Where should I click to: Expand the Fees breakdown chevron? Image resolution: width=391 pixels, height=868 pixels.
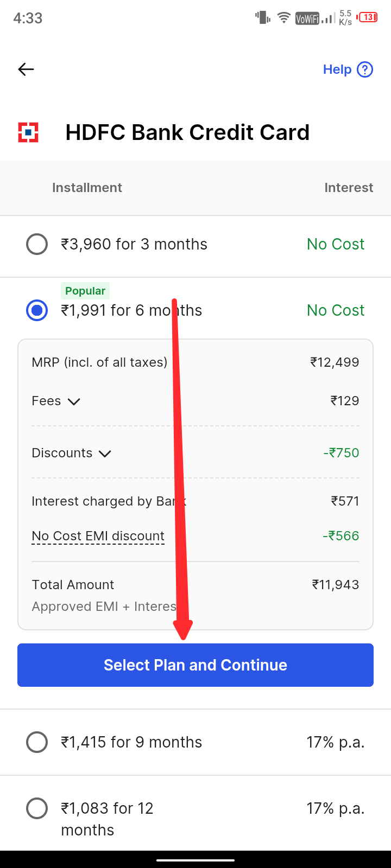tap(74, 401)
